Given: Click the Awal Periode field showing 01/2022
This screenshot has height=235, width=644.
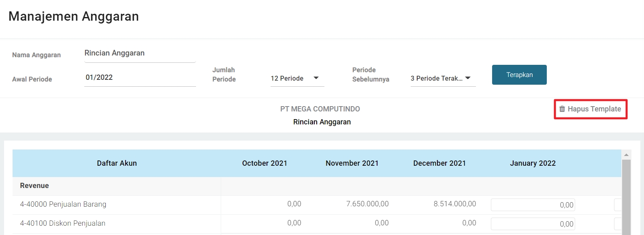Looking at the screenshot, I should coord(140,77).
